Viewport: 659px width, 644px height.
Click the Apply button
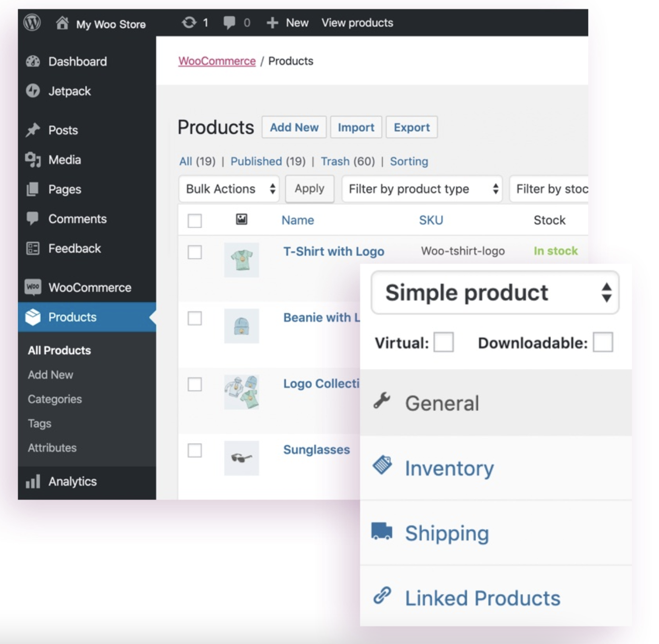click(x=309, y=189)
